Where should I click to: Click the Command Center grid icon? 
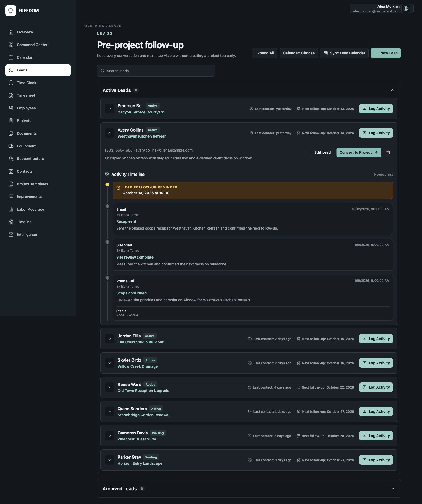11,45
